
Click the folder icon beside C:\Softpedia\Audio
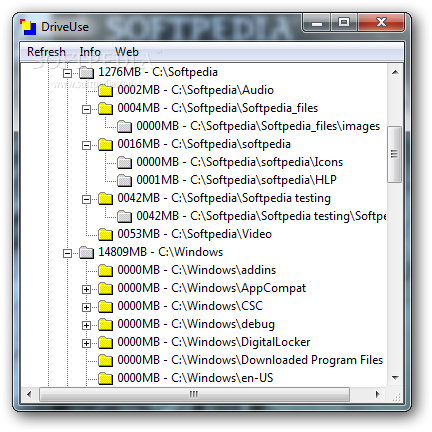[106, 90]
